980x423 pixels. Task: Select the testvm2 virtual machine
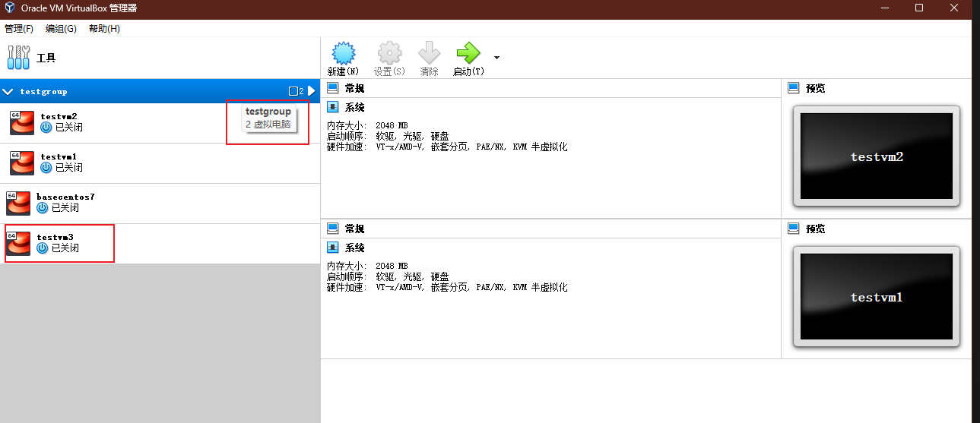click(160, 123)
